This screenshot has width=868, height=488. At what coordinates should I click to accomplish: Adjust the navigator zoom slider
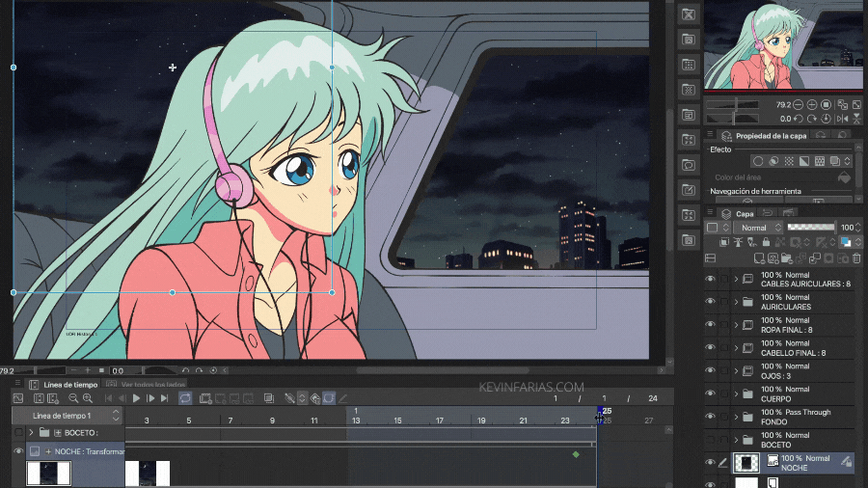732,104
